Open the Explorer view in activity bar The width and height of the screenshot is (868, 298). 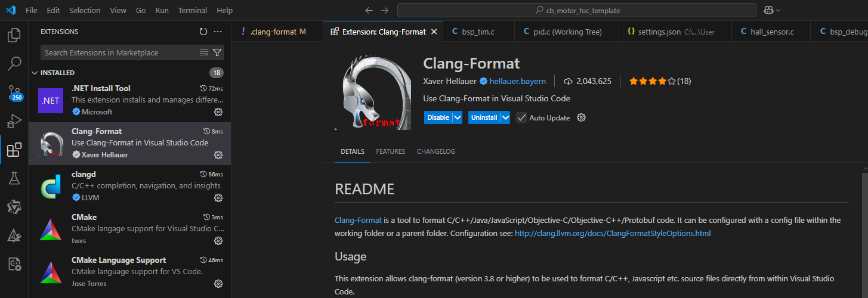click(14, 35)
